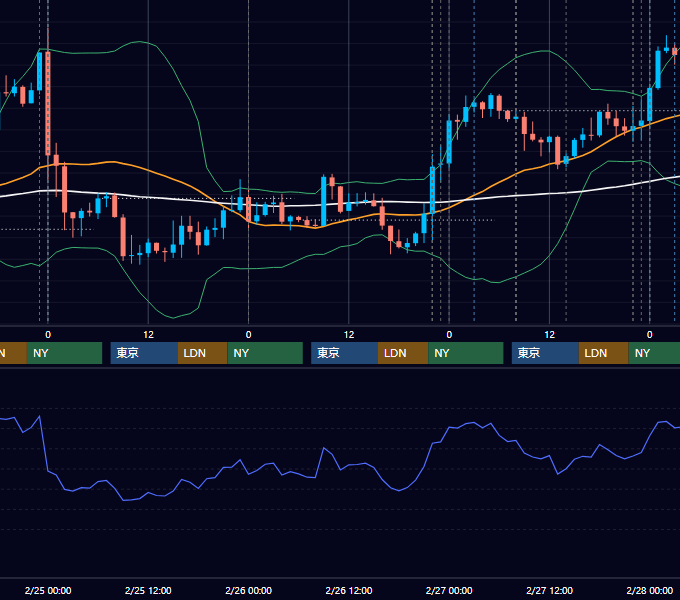Click the "12" hour label above 2/26 12:00
Screen dimensions: 680x600
(349, 335)
